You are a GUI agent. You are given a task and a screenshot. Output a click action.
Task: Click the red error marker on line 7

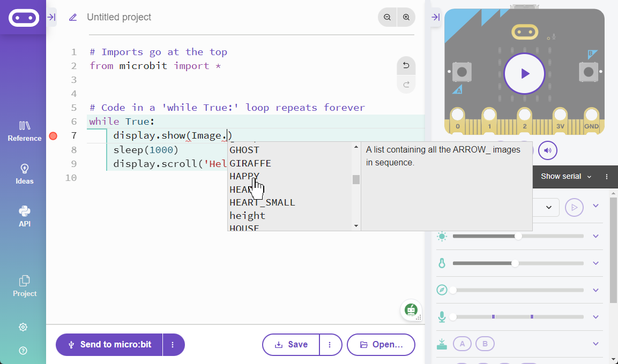coord(53,136)
